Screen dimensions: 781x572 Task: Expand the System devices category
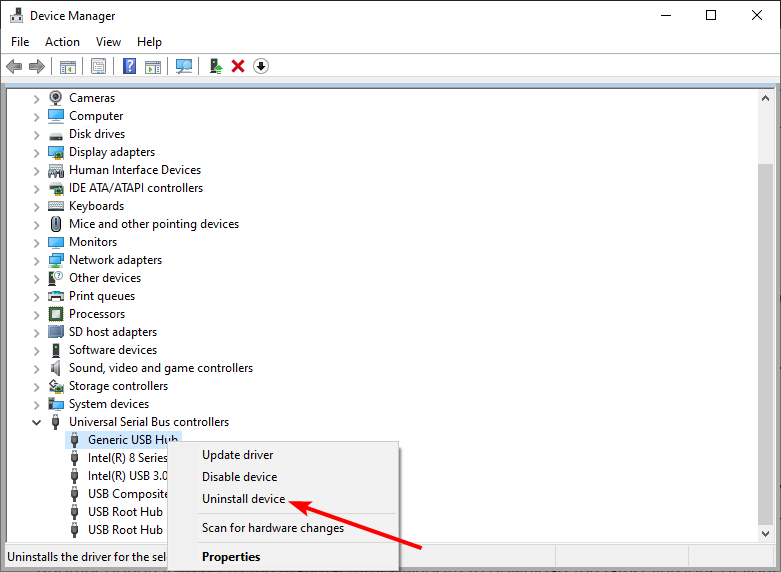[36, 405]
